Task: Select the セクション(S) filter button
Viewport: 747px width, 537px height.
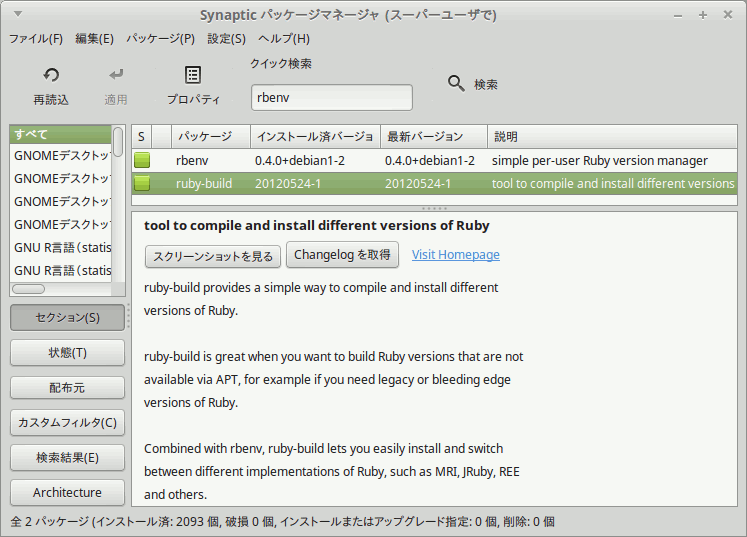Action: point(67,318)
